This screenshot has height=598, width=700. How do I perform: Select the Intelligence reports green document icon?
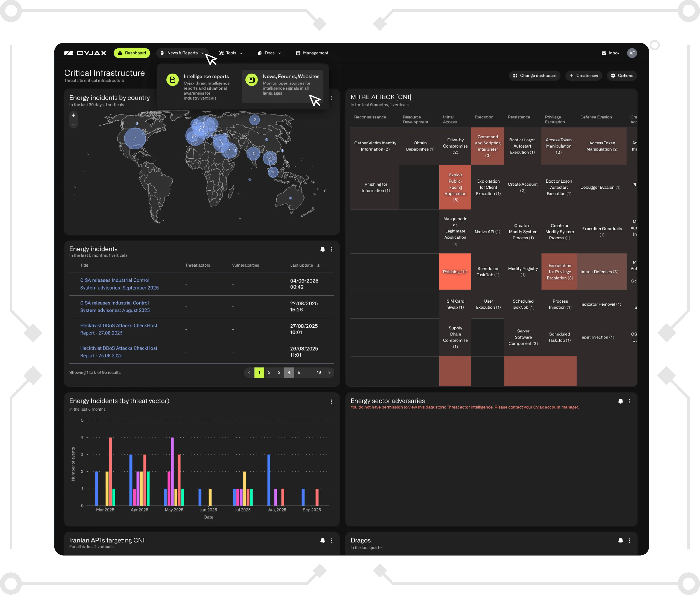[173, 80]
